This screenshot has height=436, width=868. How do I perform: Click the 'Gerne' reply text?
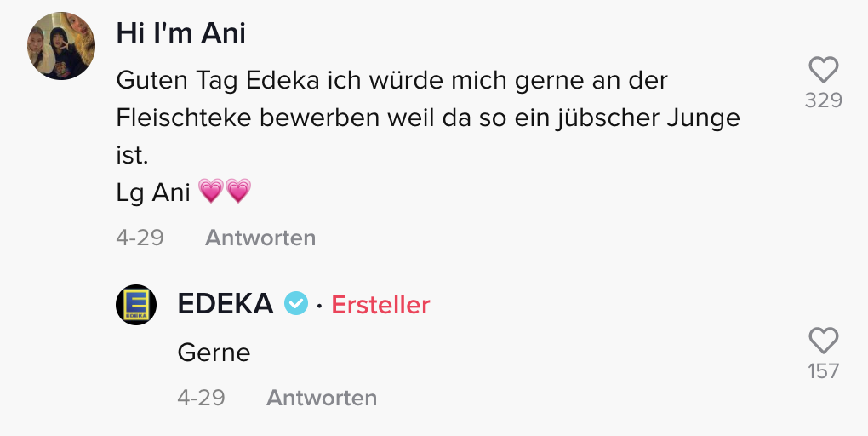click(x=214, y=352)
